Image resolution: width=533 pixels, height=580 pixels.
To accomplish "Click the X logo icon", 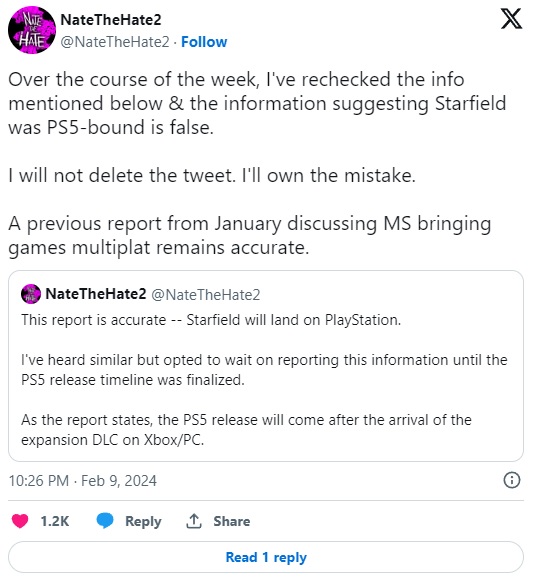I will coord(512,19).
